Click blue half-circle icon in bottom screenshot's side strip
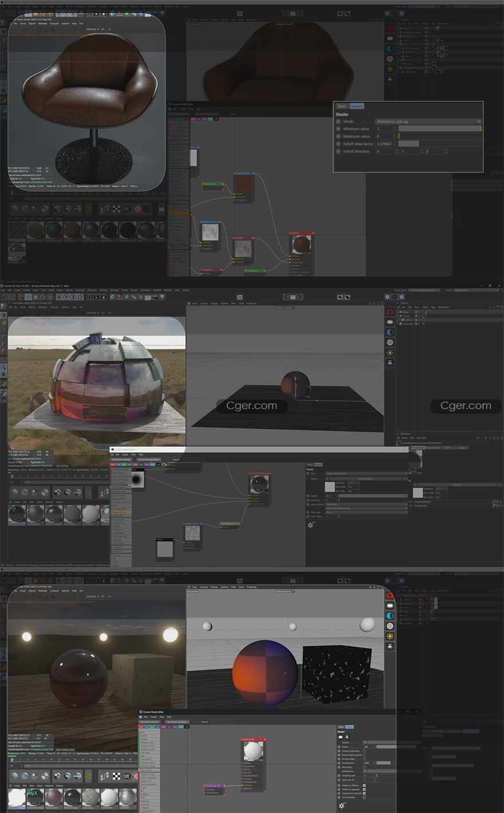 (390, 616)
